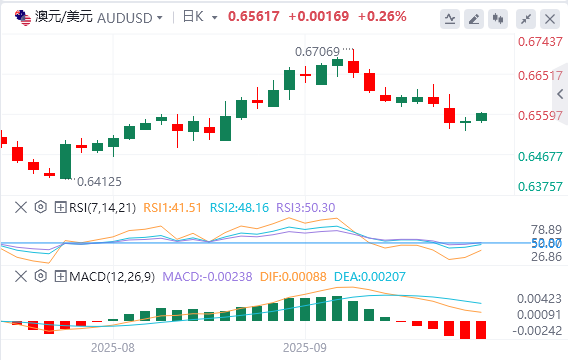Click the latest green candlestick
Screen dimensions: 568x360
(x=481, y=117)
